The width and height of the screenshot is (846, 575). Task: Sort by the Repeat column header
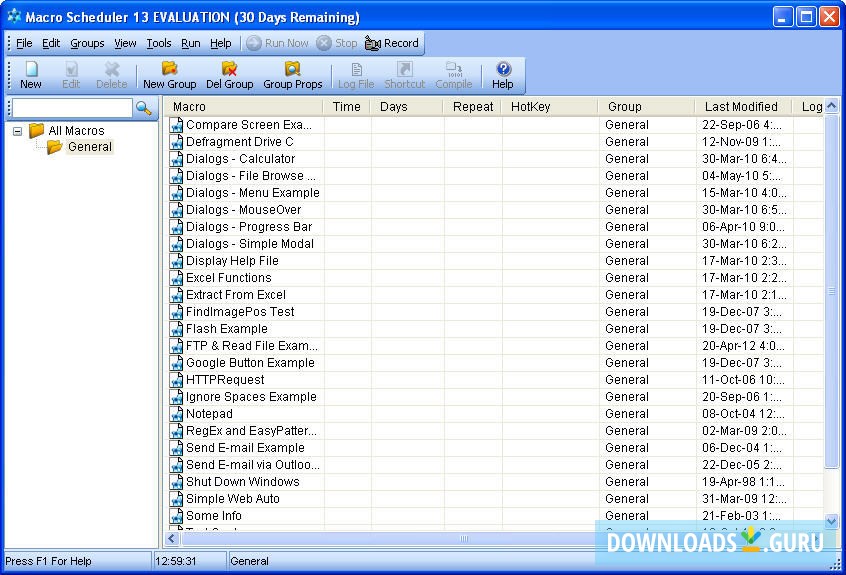[x=472, y=107]
